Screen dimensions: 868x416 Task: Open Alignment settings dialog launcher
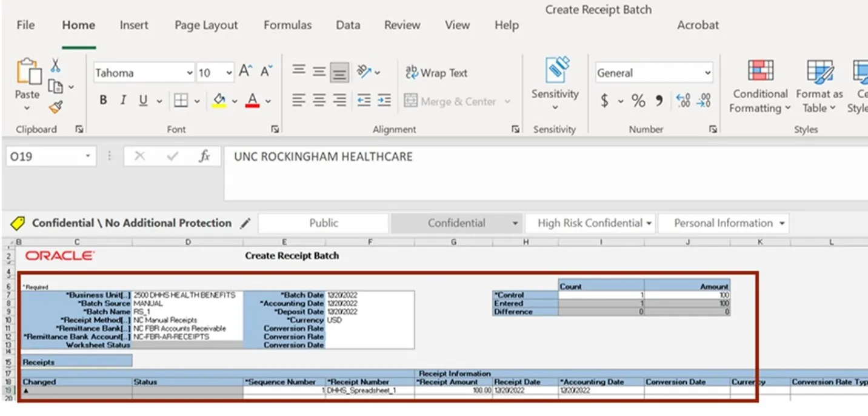coord(515,129)
